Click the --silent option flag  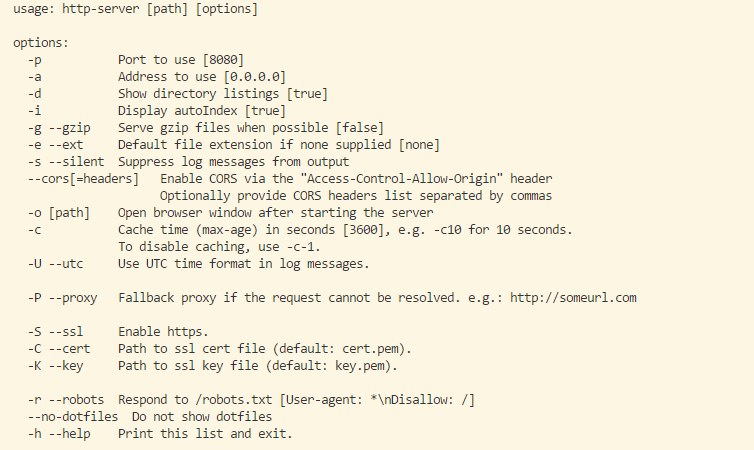pyautogui.click(x=76, y=162)
